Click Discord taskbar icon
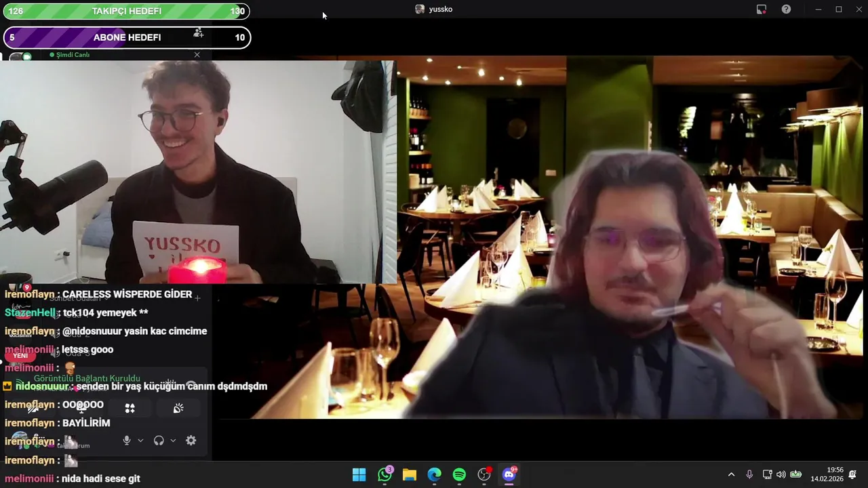868x488 pixels. 509,474
